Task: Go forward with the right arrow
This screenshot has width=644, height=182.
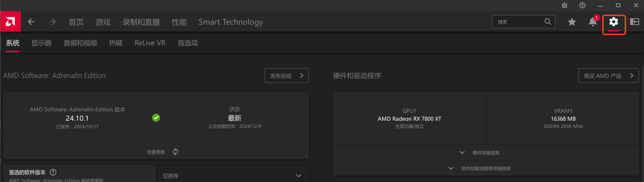Action: [x=52, y=22]
